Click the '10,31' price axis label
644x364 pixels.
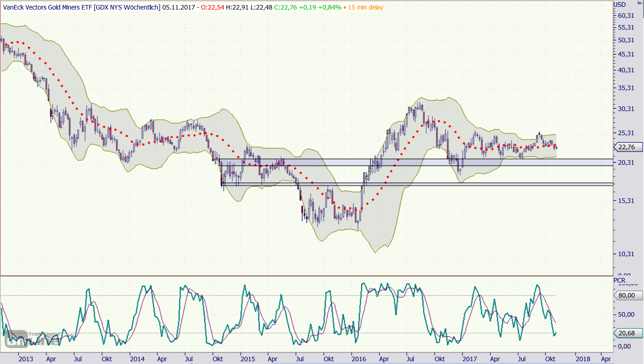pyautogui.click(x=626, y=254)
